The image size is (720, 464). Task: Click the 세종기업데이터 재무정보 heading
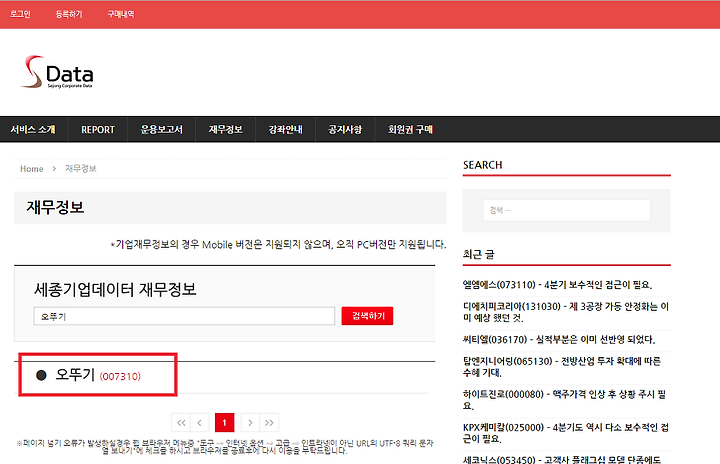[115, 289]
